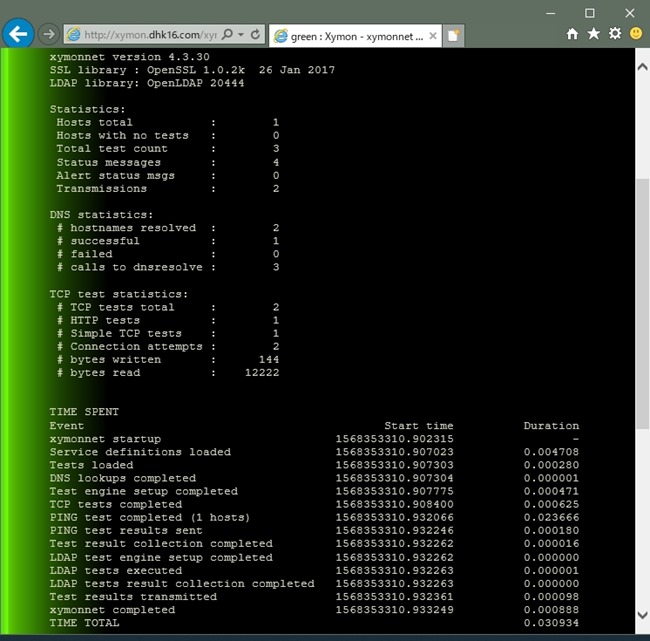
Task: Click start time 1568353310.902315
Action: (x=395, y=439)
